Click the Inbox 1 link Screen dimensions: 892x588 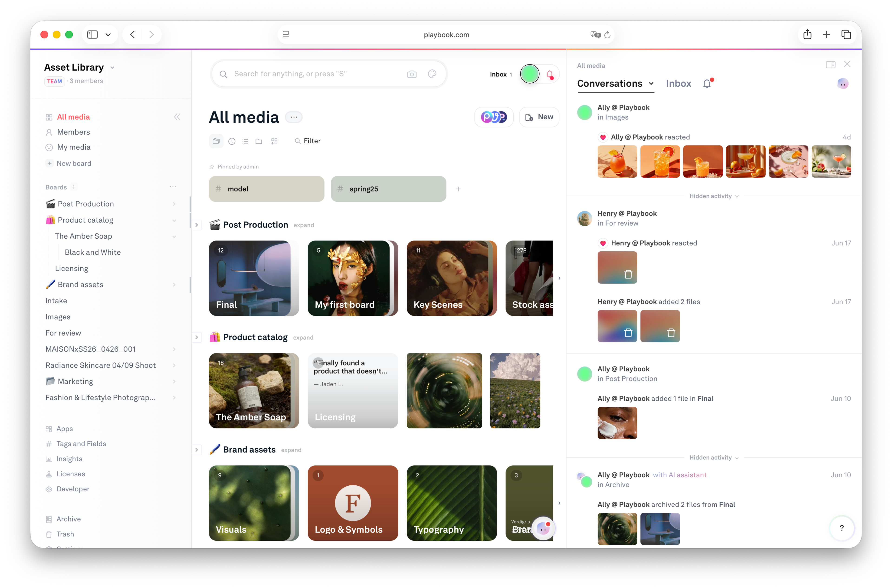[x=501, y=74]
